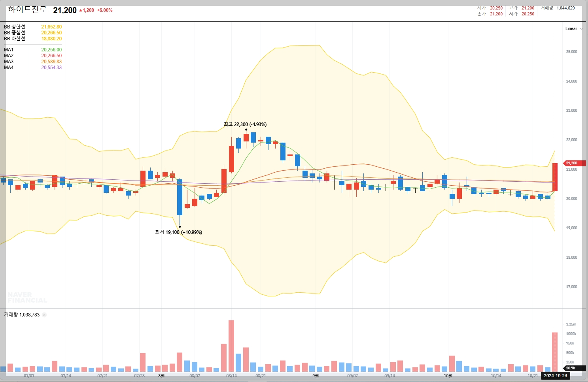The width and height of the screenshot is (588, 382).
Task: Click the current price 21,200 in the header
Action: [x=65, y=10]
